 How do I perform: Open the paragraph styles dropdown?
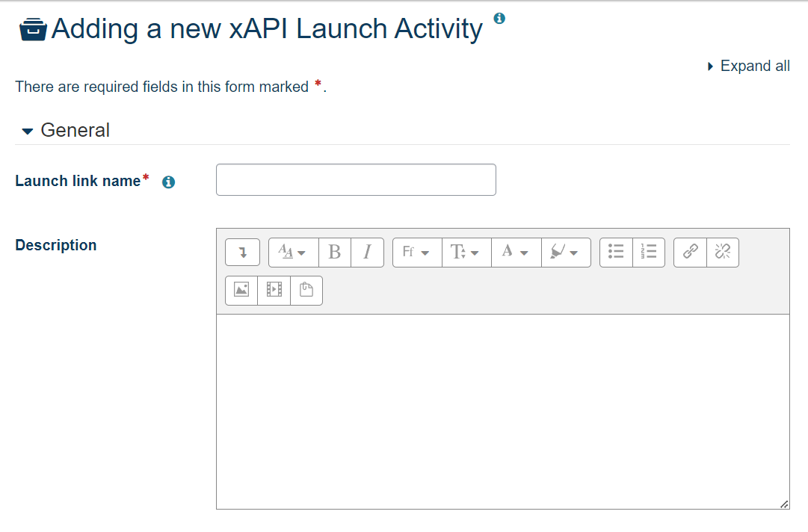pyautogui.click(x=292, y=252)
